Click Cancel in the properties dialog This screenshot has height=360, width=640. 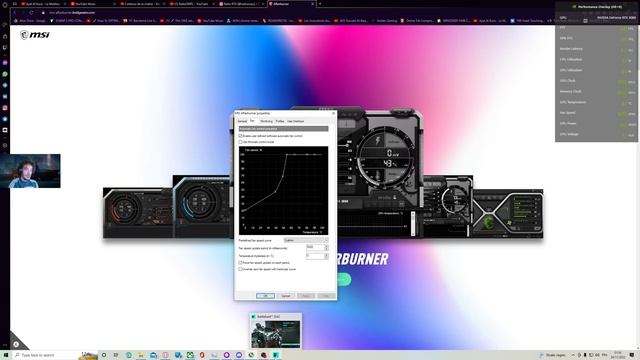tap(286, 296)
